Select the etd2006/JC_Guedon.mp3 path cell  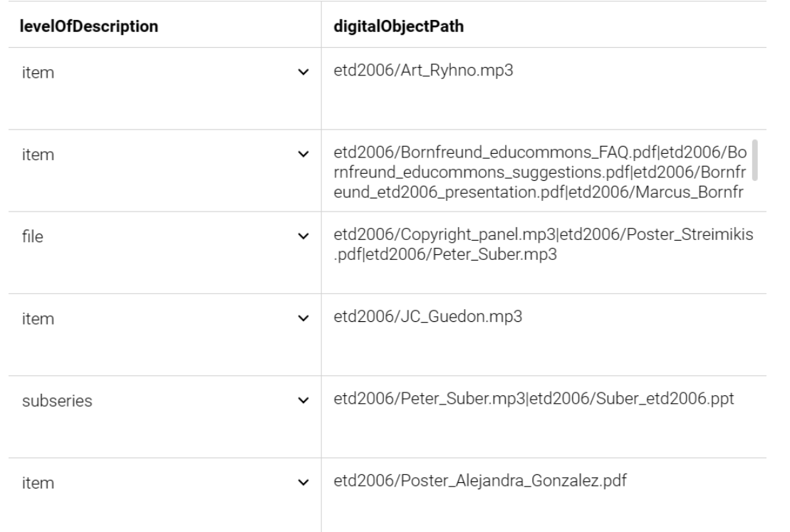[x=544, y=335]
